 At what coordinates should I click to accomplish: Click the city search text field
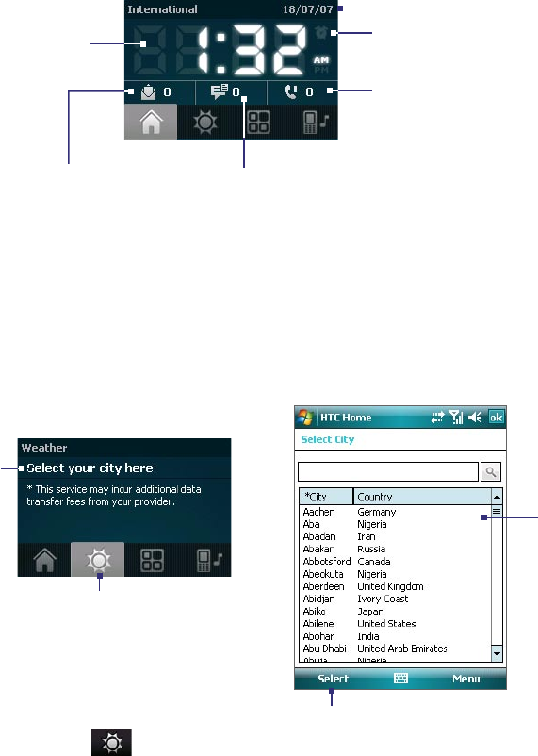point(388,471)
